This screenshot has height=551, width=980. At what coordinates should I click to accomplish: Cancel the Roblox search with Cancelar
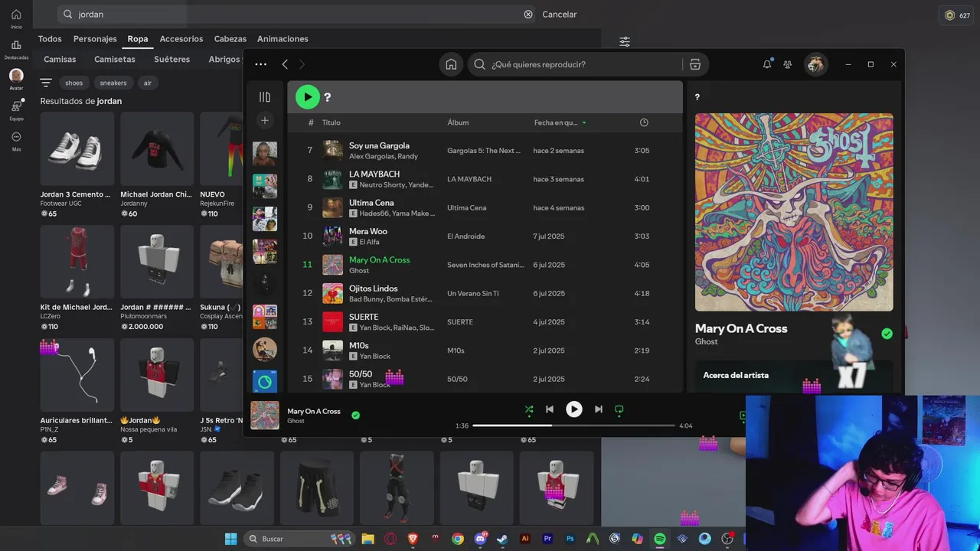[x=560, y=15]
